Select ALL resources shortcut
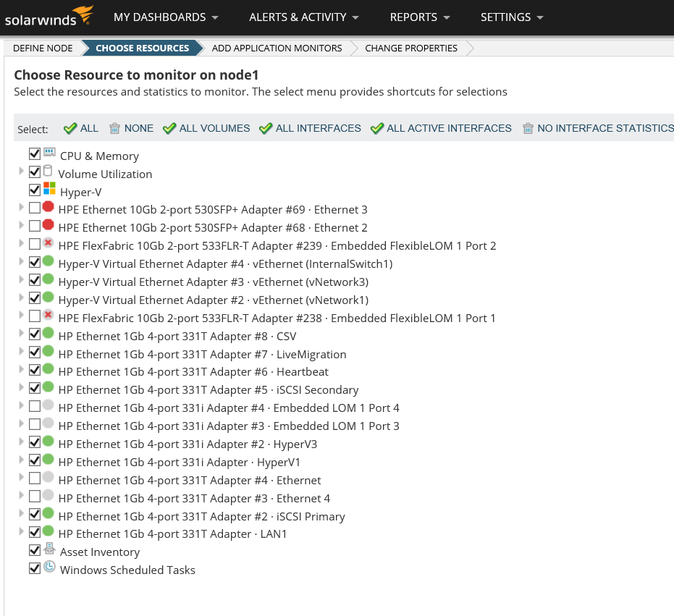Screen dimensions: 674x616 tap(81, 128)
